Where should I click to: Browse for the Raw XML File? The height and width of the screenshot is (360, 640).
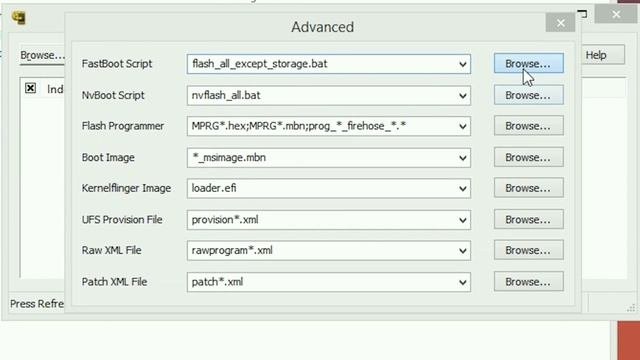pyautogui.click(x=529, y=250)
